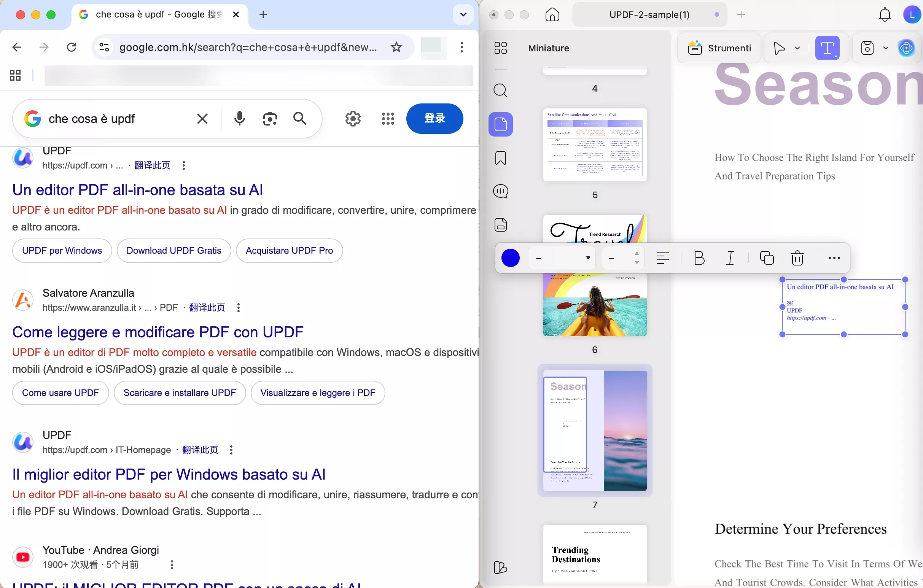The image size is (923, 588).
Task: Duplicate the selected text box
Action: (x=767, y=258)
